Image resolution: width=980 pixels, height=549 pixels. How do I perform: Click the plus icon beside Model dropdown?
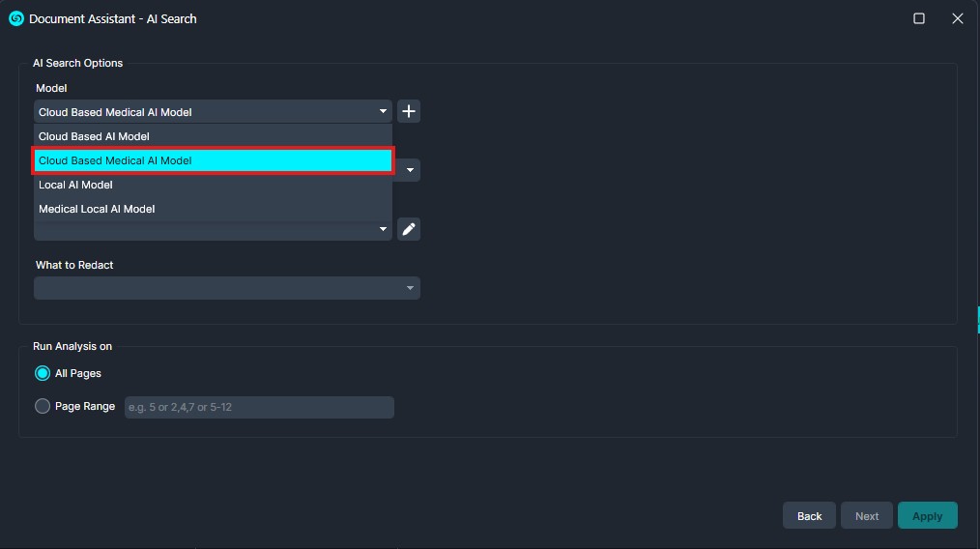(x=408, y=111)
